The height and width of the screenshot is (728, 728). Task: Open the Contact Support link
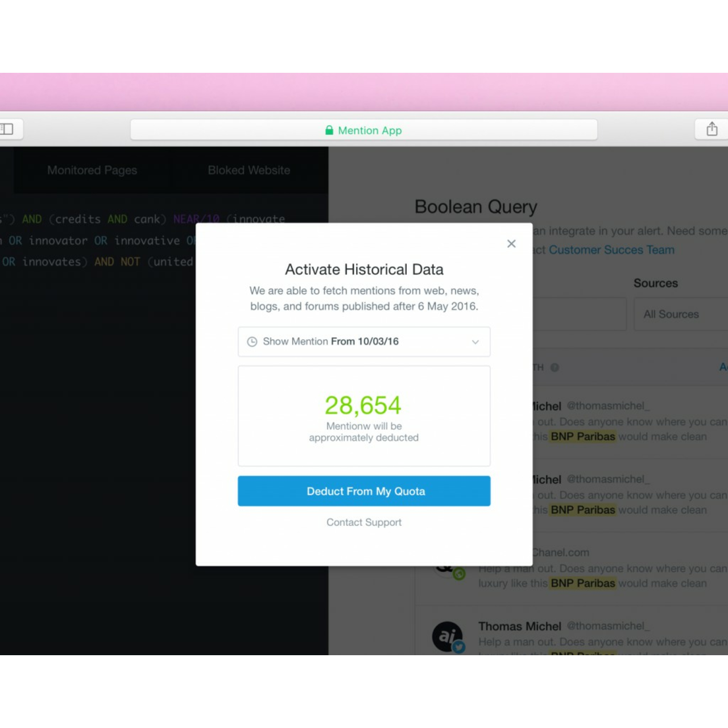(364, 522)
